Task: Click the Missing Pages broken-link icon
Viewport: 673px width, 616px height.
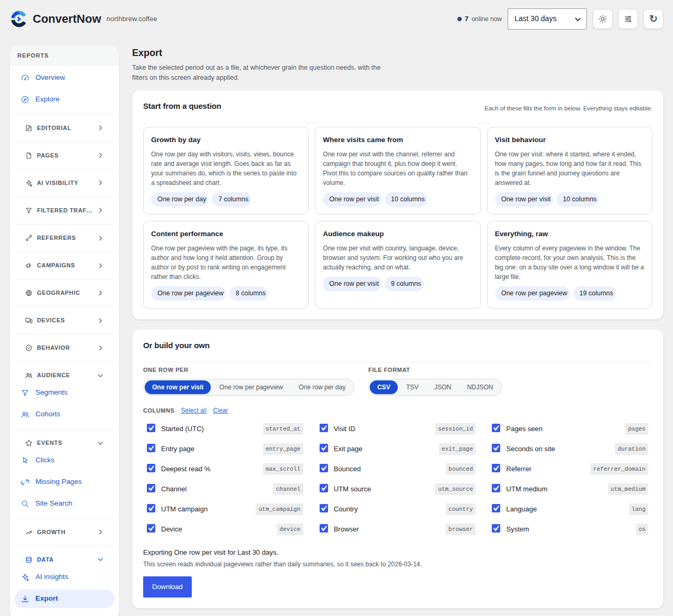Action: 25,482
